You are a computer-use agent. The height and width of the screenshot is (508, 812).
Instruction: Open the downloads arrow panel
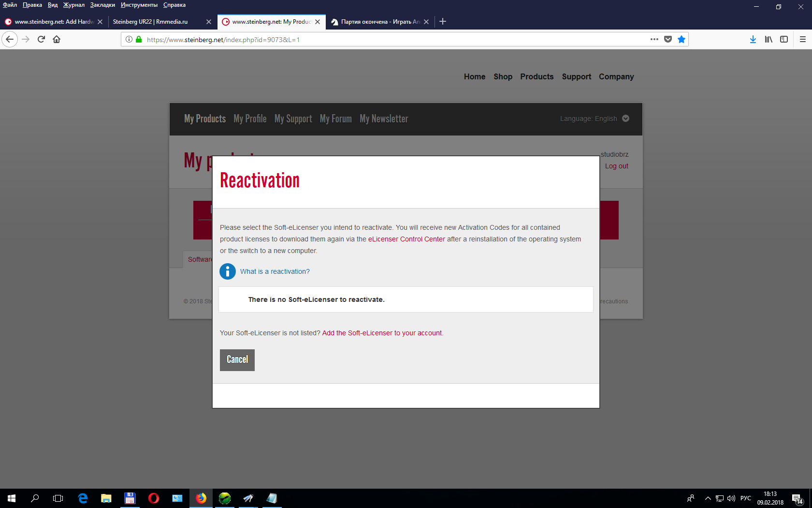tap(753, 39)
